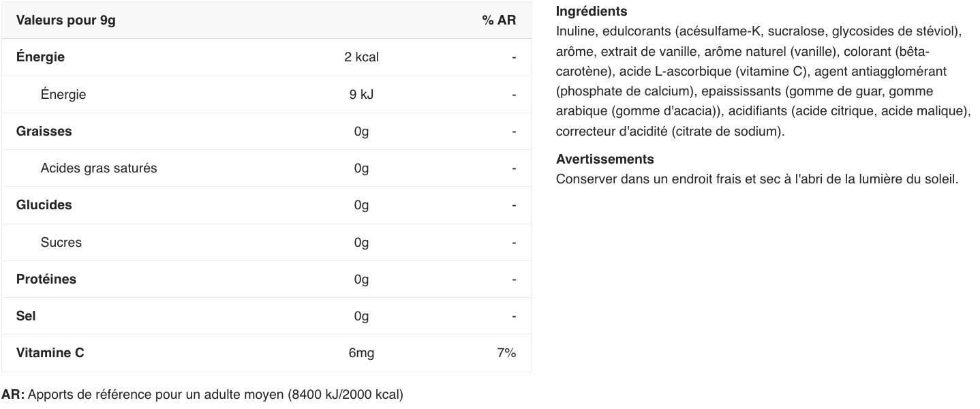
Task: Click the '2 kcal' energy value
Action: point(361,57)
